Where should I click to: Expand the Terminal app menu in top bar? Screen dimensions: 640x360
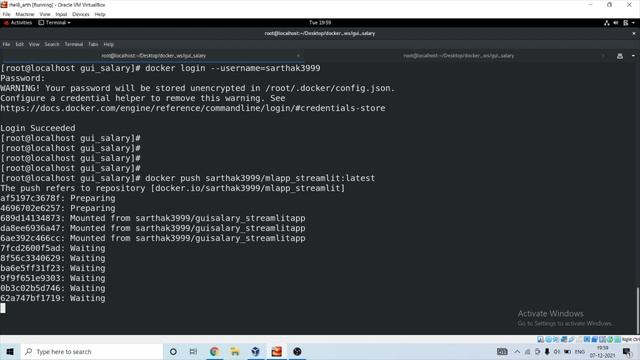54,23
